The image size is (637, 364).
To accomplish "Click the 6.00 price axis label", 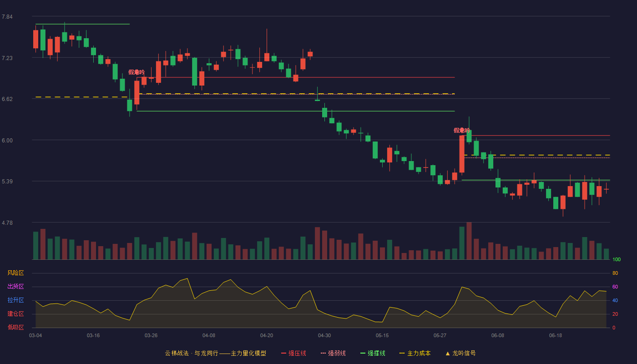I will (x=7, y=141).
